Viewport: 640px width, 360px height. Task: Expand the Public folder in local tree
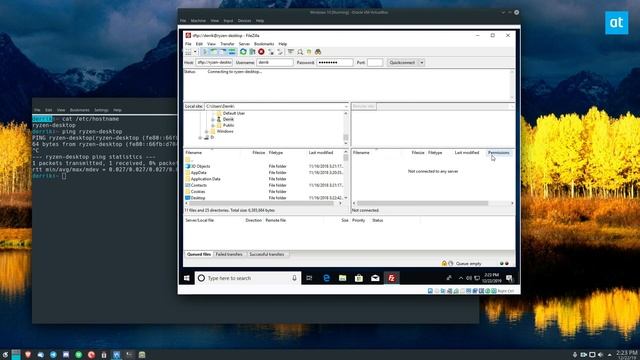[x=213, y=125]
